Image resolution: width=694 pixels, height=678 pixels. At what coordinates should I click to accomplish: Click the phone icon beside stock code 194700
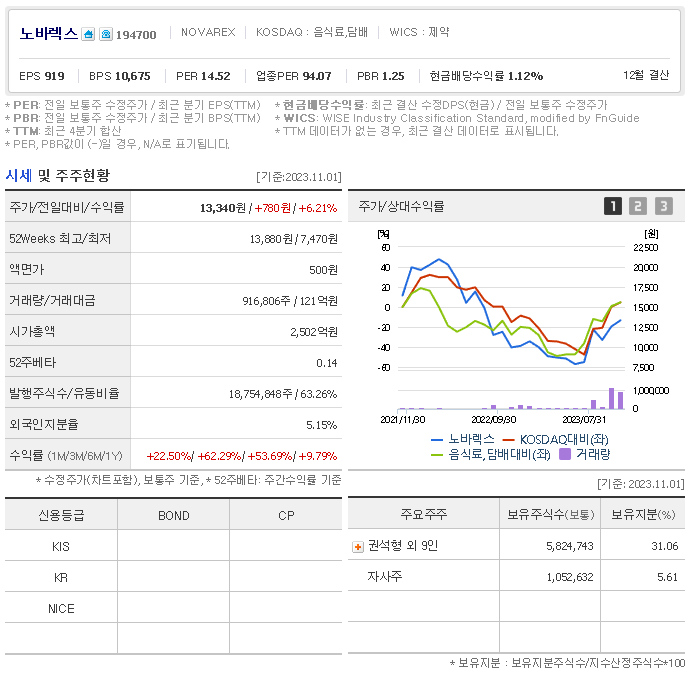pyautogui.click(x=106, y=34)
